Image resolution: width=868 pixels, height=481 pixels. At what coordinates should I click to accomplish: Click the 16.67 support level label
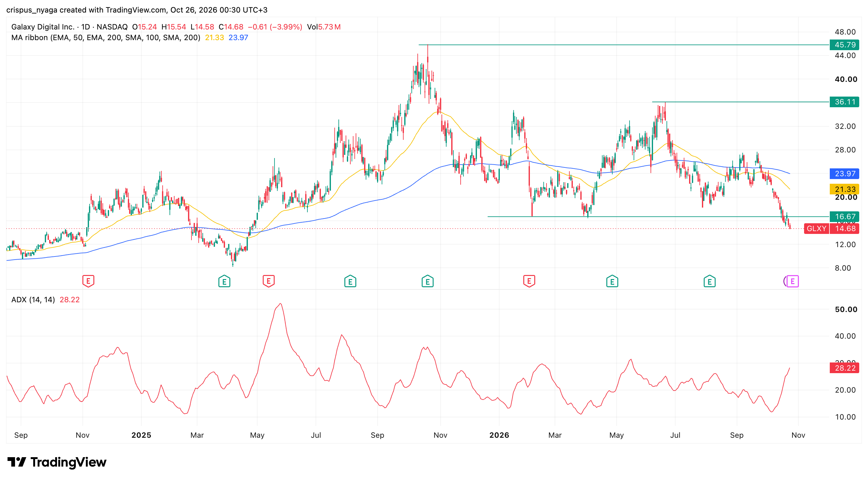[x=844, y=217]
